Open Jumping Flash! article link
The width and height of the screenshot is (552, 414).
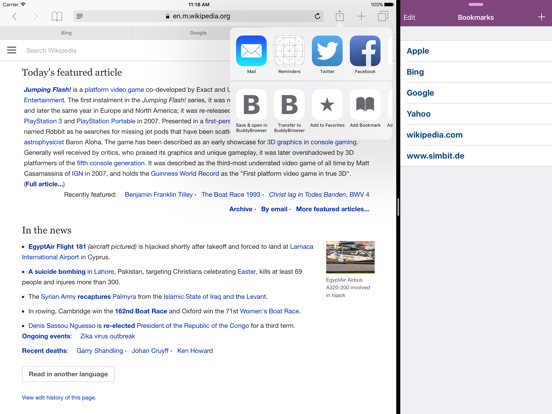click(47, 89)
